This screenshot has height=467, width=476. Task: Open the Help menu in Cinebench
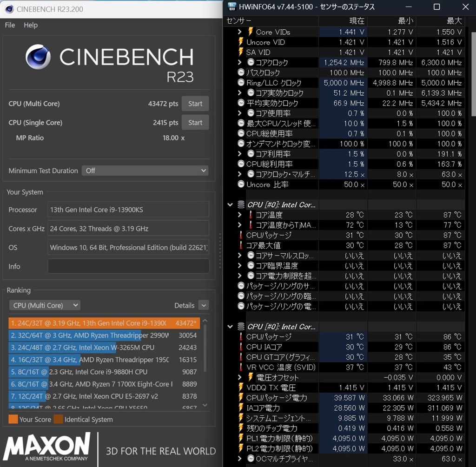click(x=31, y=25)
